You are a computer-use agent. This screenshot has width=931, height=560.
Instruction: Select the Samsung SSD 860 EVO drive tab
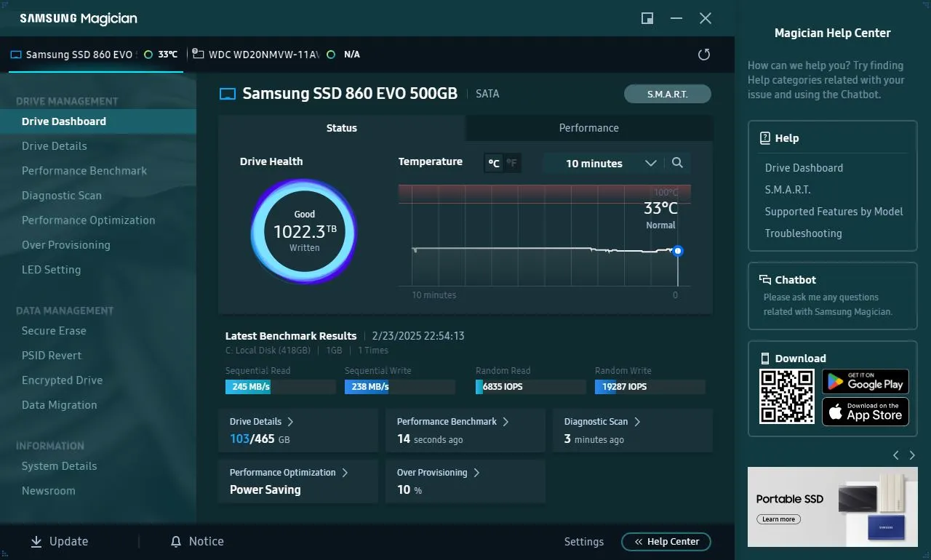pyautogui.click(x=96, y=55)
